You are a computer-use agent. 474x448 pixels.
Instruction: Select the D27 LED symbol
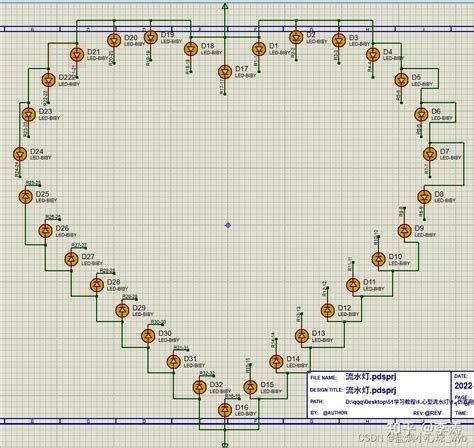(x=71, y=259)
